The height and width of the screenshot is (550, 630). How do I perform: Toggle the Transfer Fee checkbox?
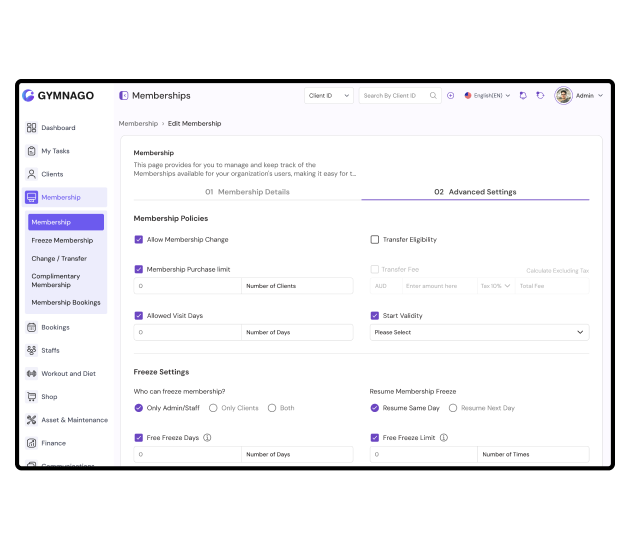click(x=375, y=269)
